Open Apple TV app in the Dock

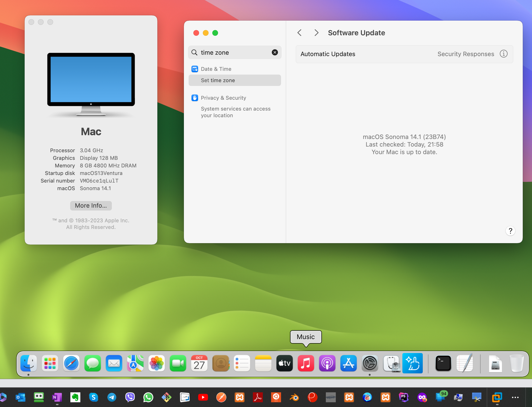click(x=285, y=363)
